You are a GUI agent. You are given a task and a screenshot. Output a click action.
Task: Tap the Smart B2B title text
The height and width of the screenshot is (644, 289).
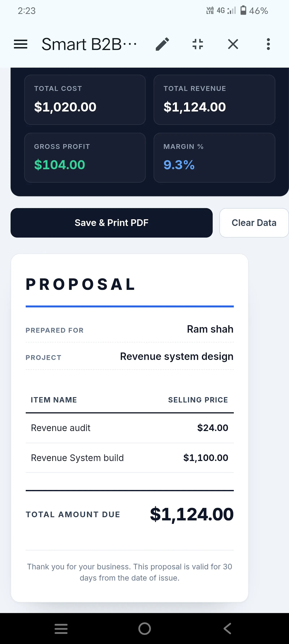(x=89, y=44)
